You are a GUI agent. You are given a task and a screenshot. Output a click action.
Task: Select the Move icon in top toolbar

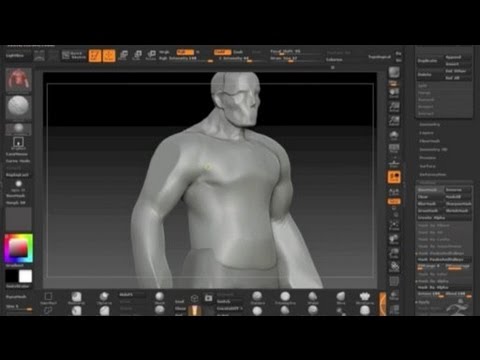coord(123,55)
